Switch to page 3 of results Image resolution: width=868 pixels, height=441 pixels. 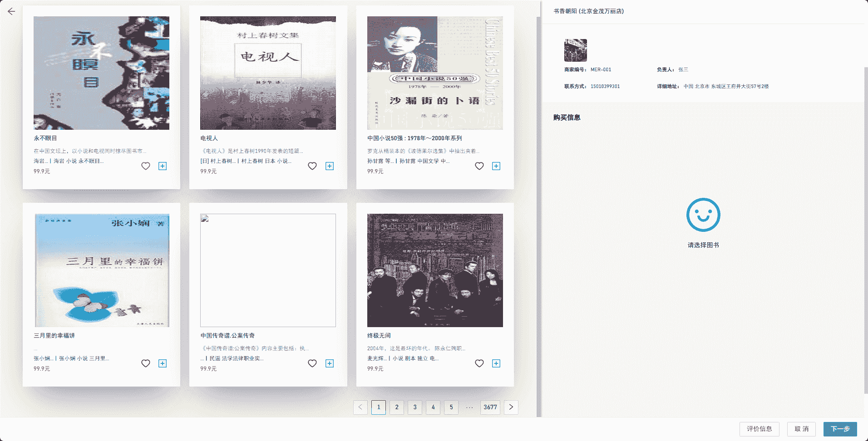click(x=415, y=407)
